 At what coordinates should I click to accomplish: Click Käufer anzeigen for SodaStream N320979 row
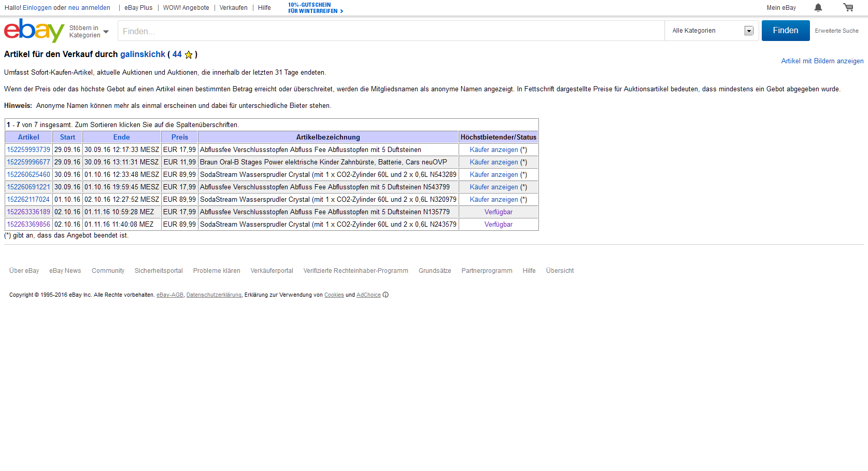(494, 200)
